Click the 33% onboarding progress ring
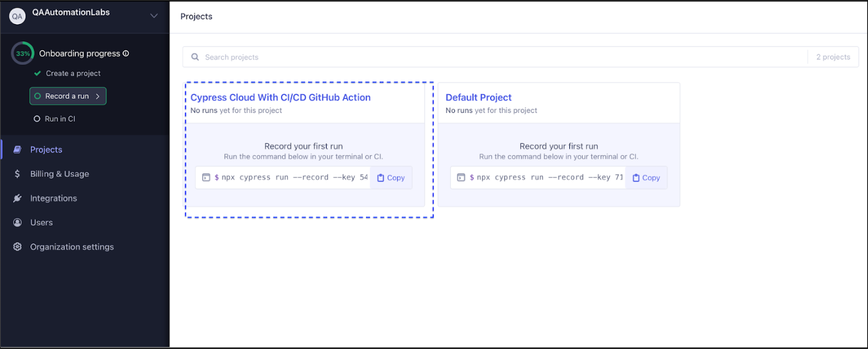 tap(23, 54)
